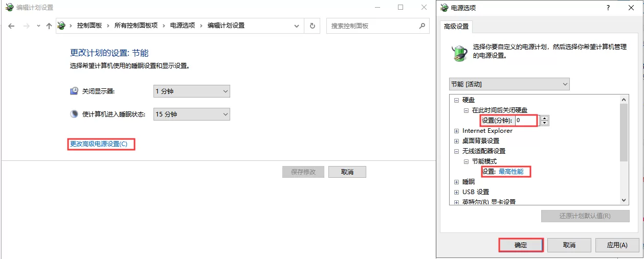The image size is (644, 259).
Task: Select the 高级设置 tab
Action: pyautogui.click(x=456, y=27)
